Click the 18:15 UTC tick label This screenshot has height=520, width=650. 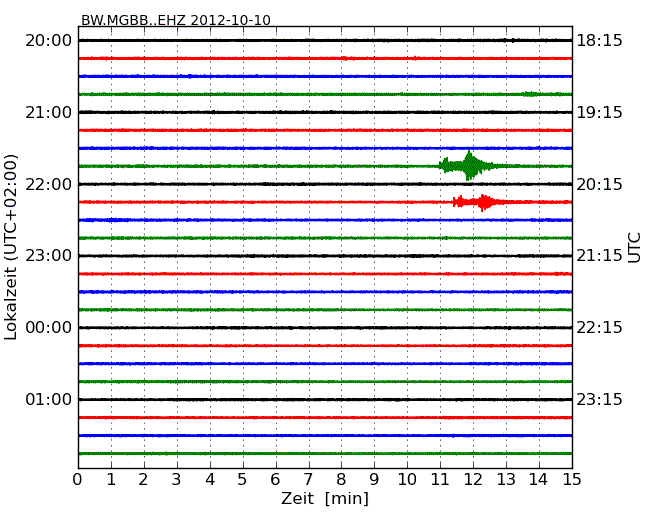[x=599, y=41]
